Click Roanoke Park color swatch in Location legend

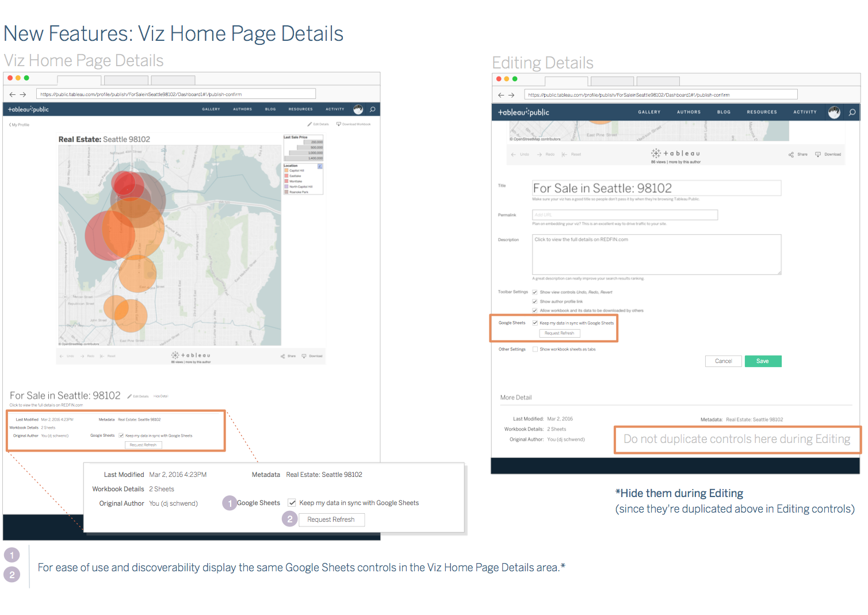pyautogui.click(x=286, y=192)
